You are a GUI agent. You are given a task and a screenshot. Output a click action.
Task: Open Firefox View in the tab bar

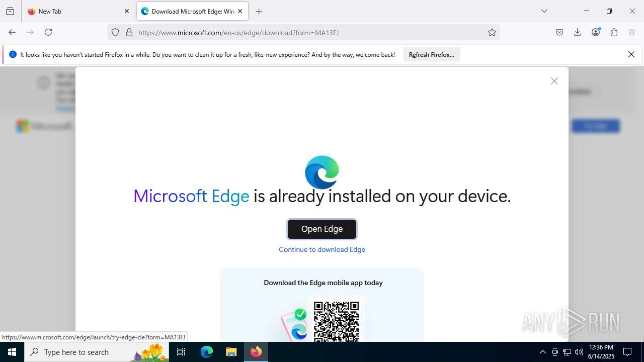[10, 11]
